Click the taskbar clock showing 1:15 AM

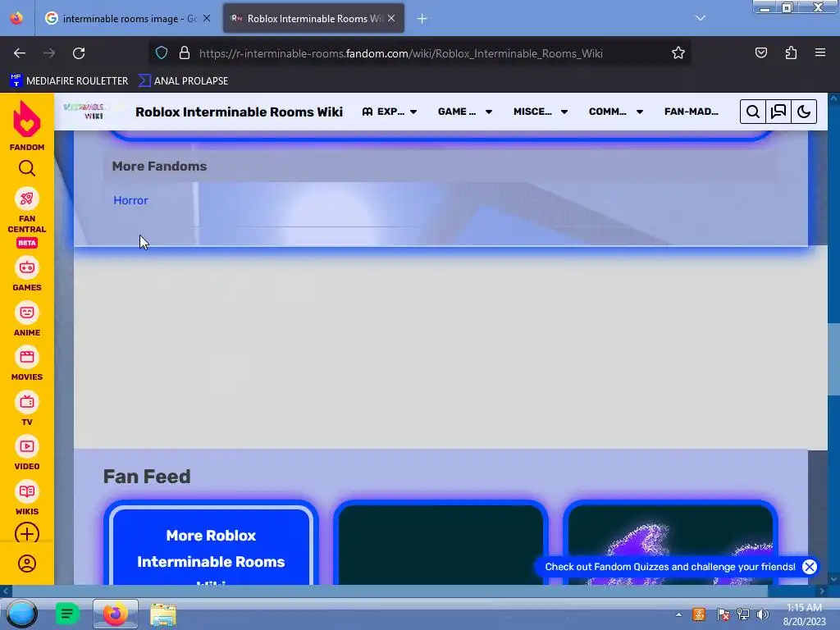tap(804, 614)
